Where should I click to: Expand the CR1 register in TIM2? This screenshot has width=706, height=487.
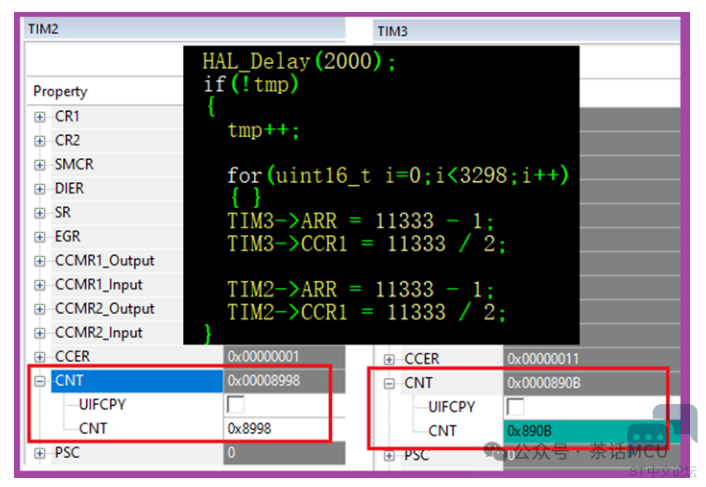point(40,117)
